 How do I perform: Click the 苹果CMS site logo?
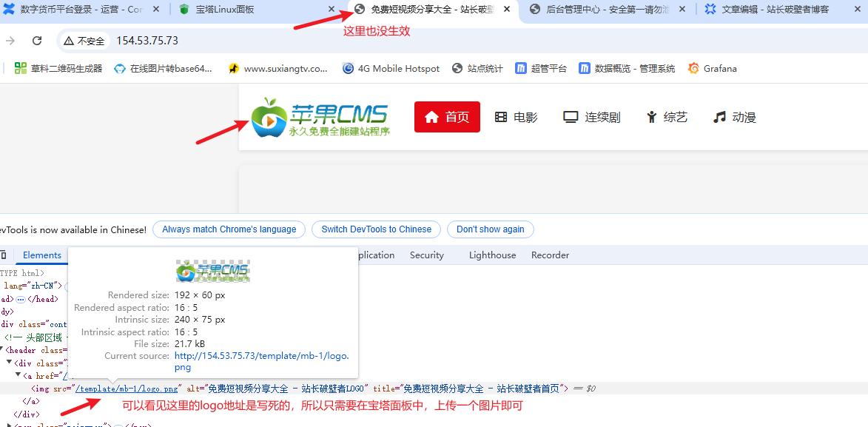(x=320, y=117)
